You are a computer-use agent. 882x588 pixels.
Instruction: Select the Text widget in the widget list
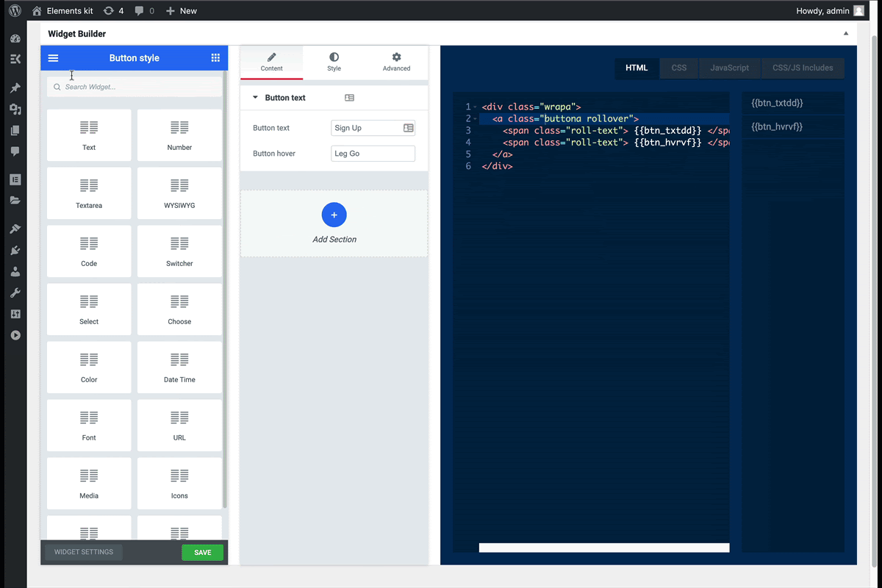tap(88, 135)
